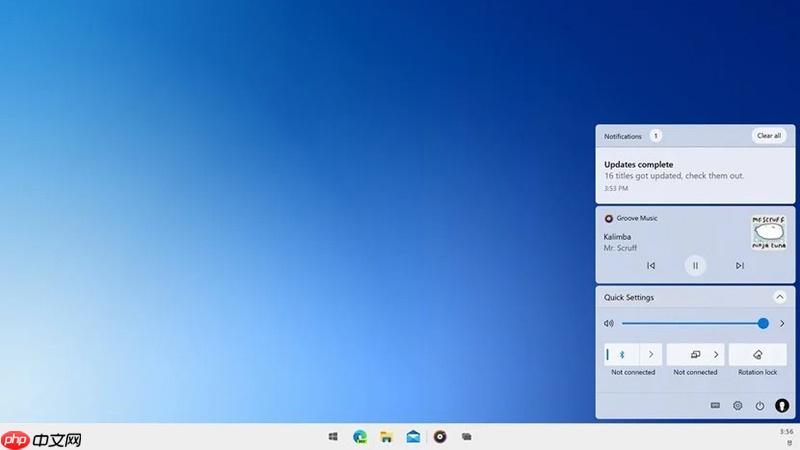Screen dimensions: 800x450
Task: Expand the project display options chevron
Action: (716, 355)
